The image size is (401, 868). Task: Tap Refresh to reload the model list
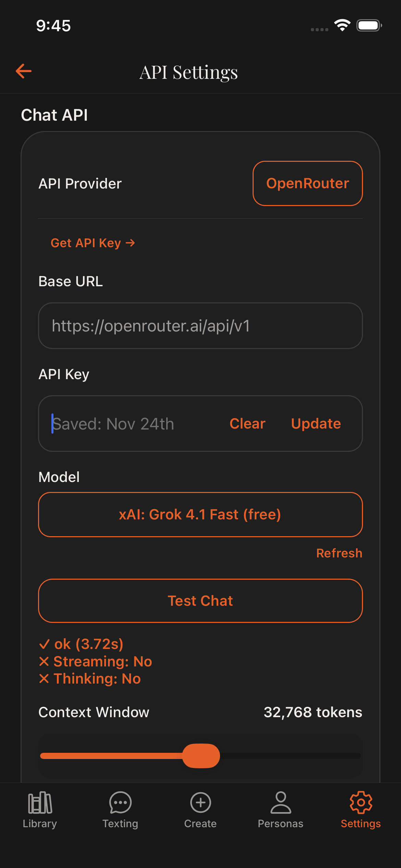point(339,553)
